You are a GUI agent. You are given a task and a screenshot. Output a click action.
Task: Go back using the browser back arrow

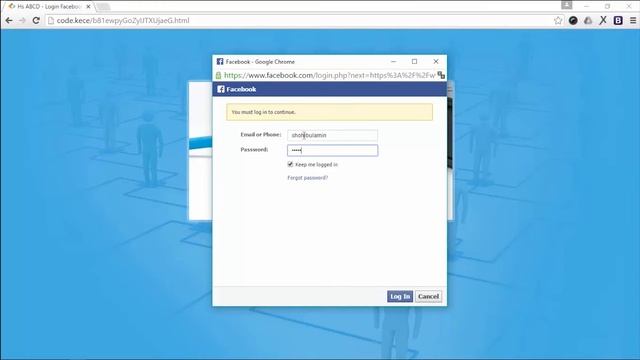point(9,20)
